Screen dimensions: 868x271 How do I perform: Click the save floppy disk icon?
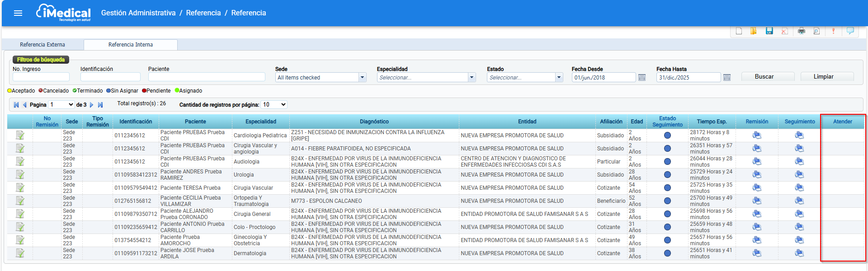tap(769, 31)
